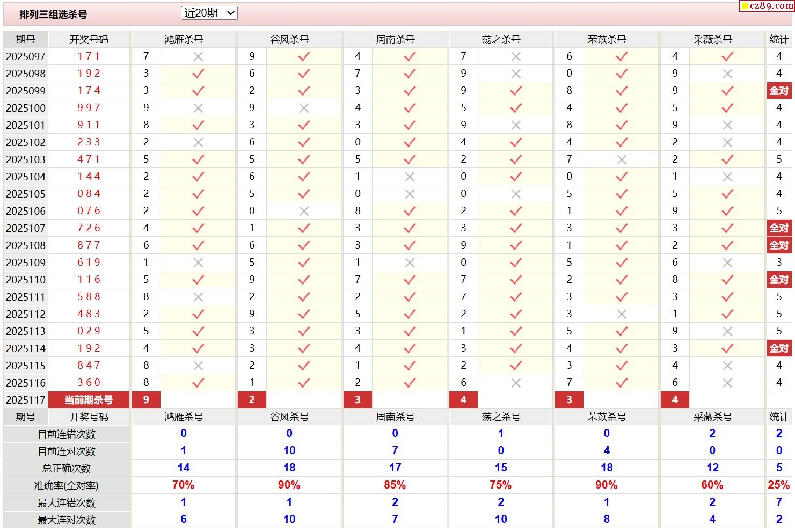The width and height of the screenshot is (795, 532).
Task: Click the 芣苡 cross mark in row 2025112
Action: tap(622, 314)
